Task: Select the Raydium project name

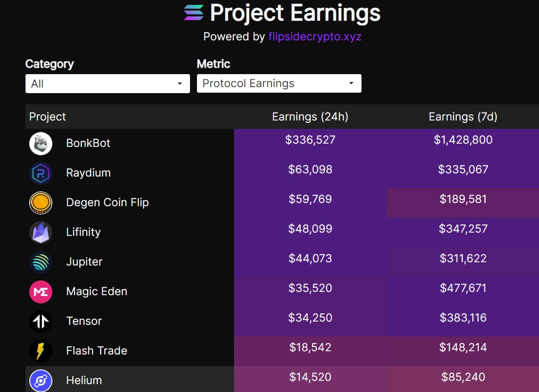Action: point(89,172)
